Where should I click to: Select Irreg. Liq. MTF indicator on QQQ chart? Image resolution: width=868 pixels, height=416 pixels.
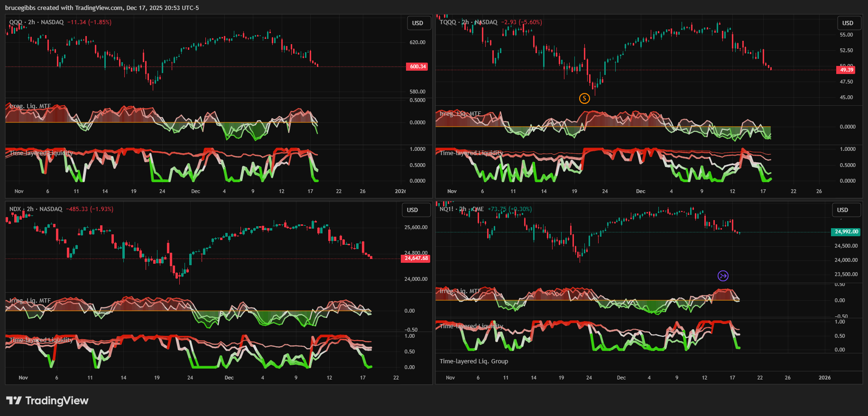(30, 106)
